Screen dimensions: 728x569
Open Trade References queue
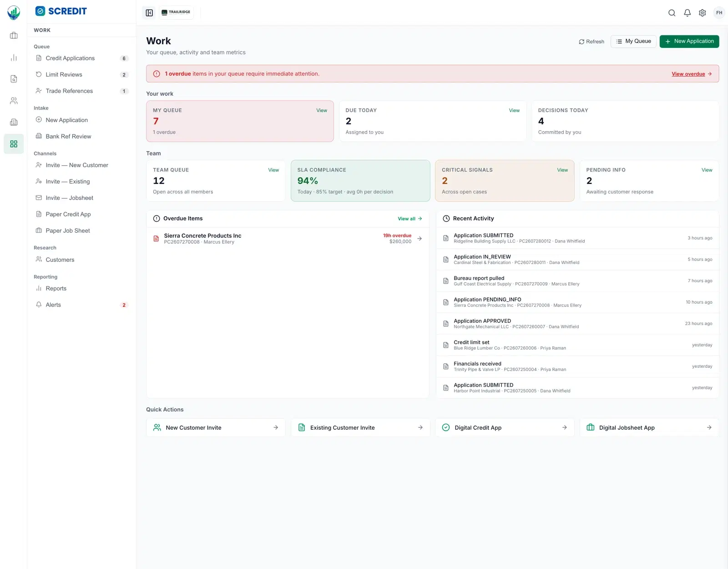coord(82,91)
